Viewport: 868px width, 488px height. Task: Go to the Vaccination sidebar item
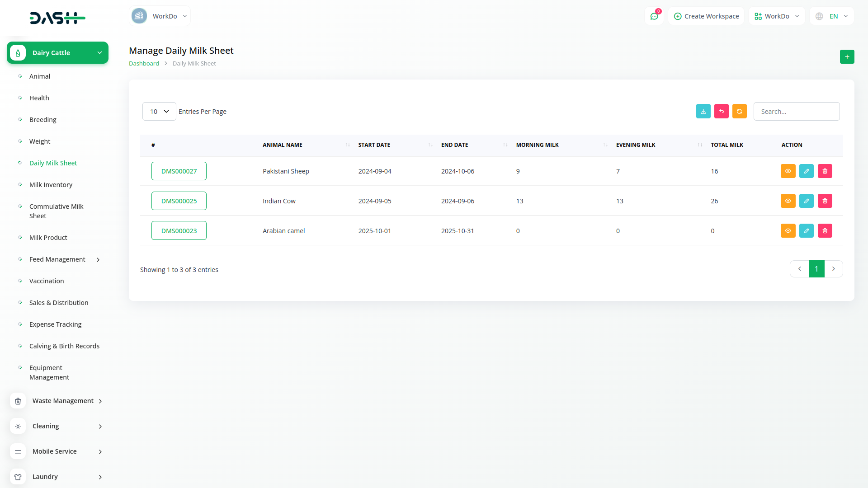pyautogui.click(x=47, y=281)
